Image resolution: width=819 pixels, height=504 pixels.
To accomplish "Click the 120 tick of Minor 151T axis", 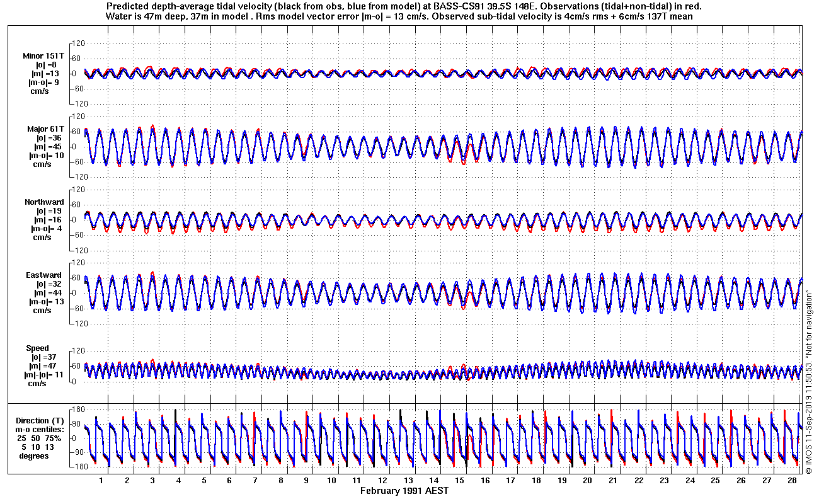I will 79,43.
